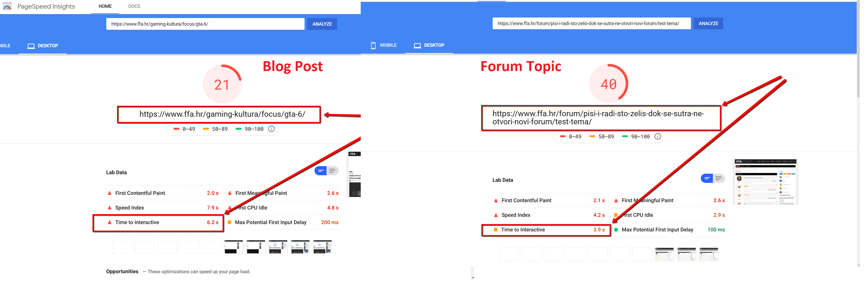Click the PageSpeed Insights logo icon
This screenshot has width=868, height=286.
point(7,7)
